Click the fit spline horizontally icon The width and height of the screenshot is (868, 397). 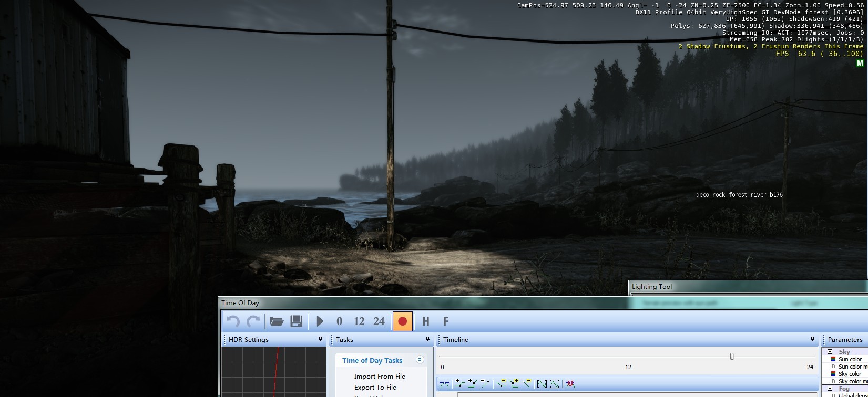542,384
